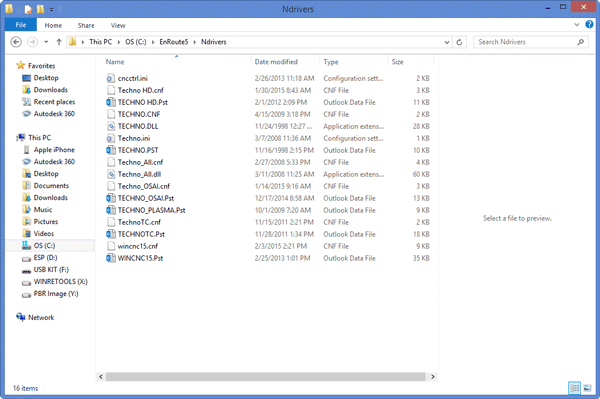Click the New Folder quick access icon
Screen dimensions: 600x399
click(40, 8)
